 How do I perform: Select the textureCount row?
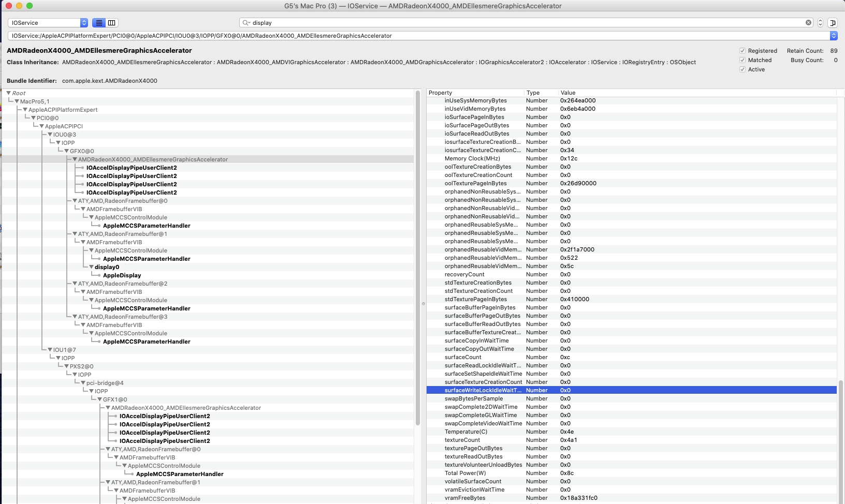631,440
